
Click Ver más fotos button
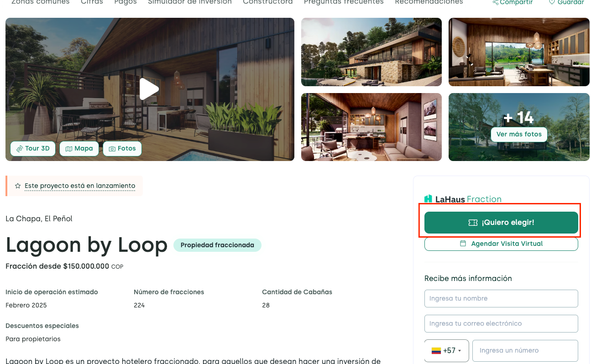[x=519, y=134]
